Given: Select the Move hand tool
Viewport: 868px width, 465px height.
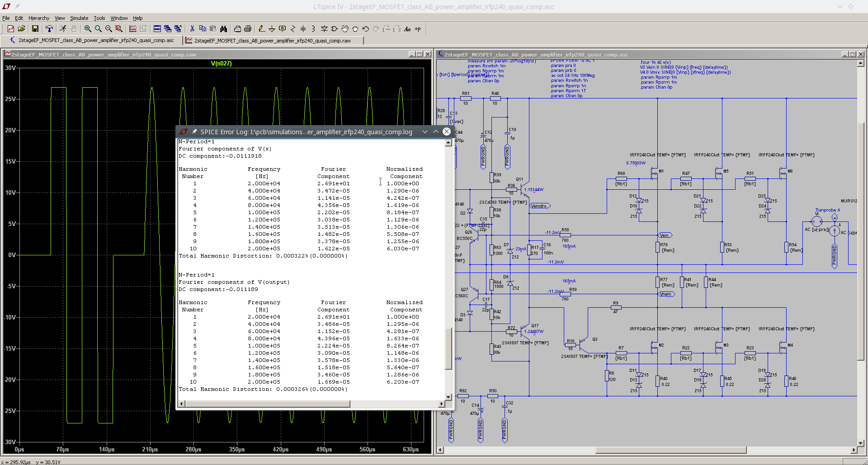Looking at the screenshot, I should click(x=345, y=29).
